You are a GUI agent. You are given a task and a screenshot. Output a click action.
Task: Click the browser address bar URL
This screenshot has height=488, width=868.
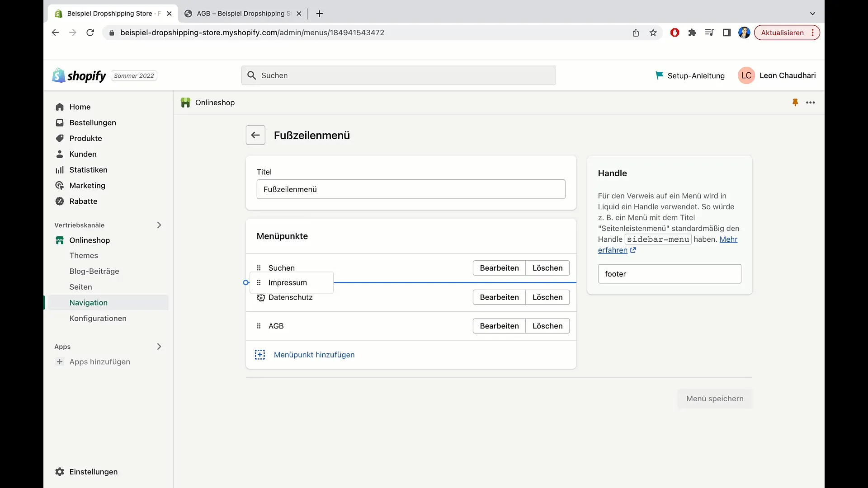252,33
